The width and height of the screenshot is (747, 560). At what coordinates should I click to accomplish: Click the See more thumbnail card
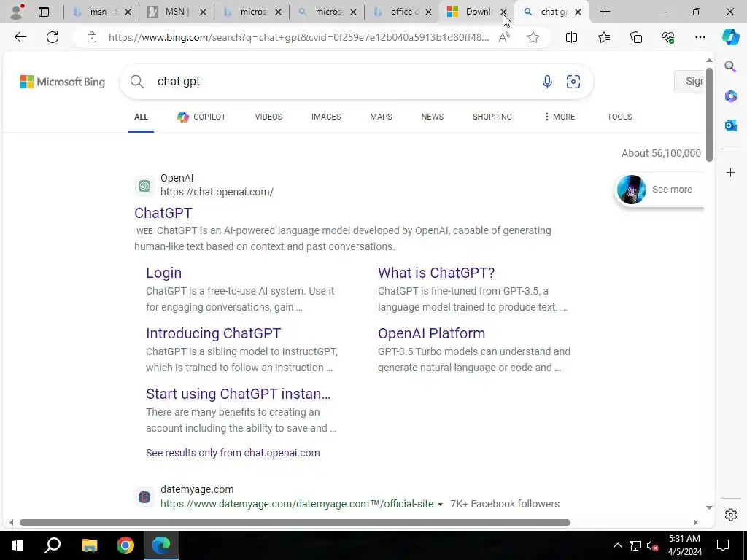click(659, 190)
